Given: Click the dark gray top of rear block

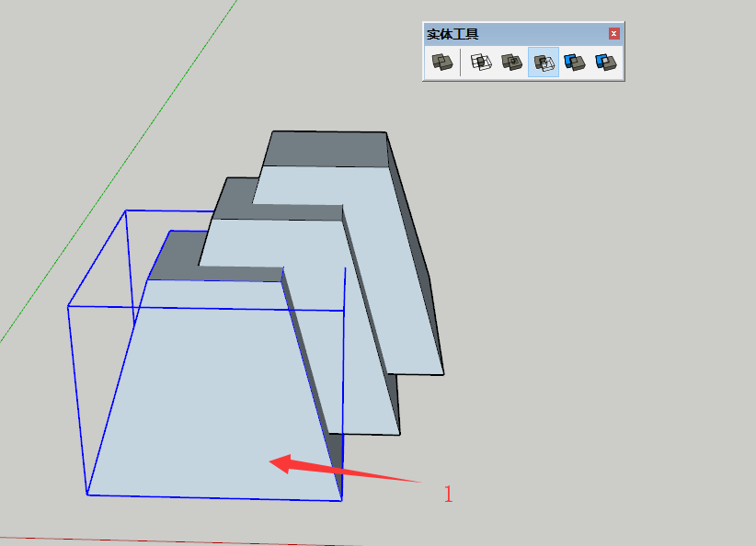Looking at the screenshot, I should coord(326,148).
